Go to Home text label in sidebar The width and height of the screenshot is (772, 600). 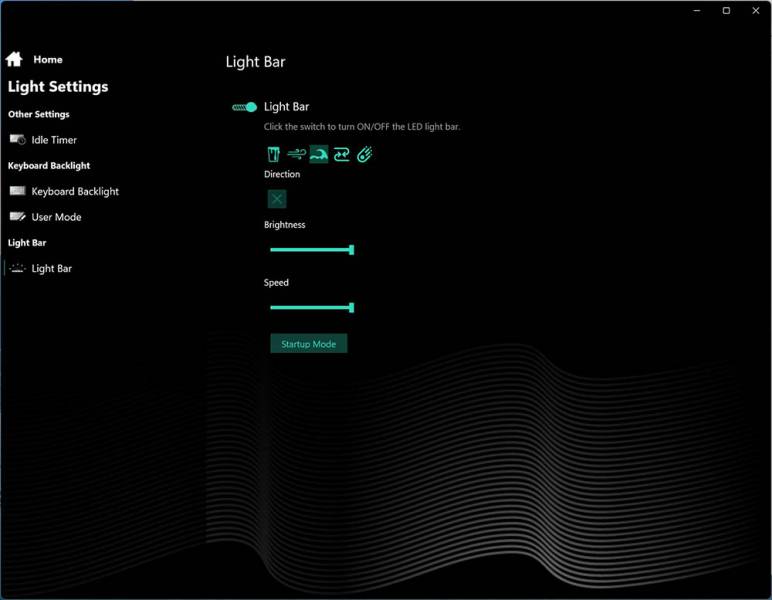click(48, 60)
